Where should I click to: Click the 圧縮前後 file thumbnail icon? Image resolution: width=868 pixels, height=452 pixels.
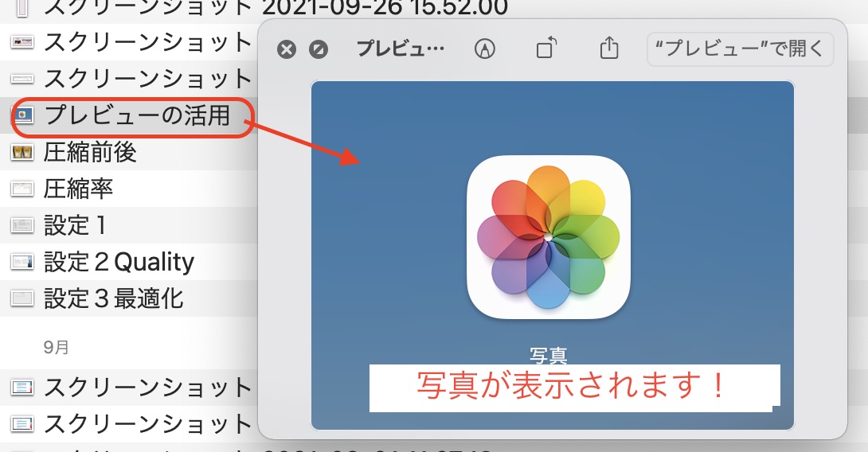[22, 152]
